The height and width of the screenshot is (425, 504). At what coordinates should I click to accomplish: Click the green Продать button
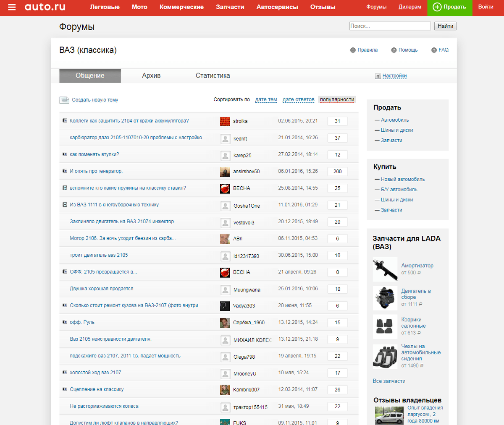tap(450, 8)
